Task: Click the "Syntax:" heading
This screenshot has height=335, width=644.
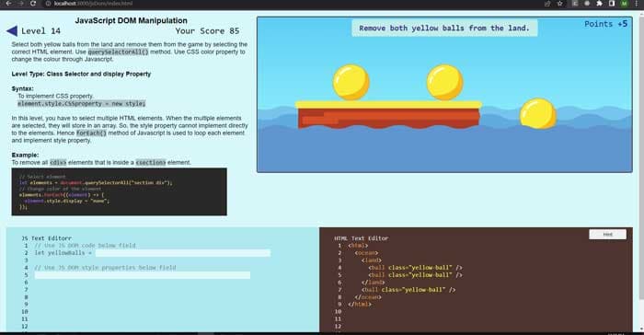Action: 23,88
